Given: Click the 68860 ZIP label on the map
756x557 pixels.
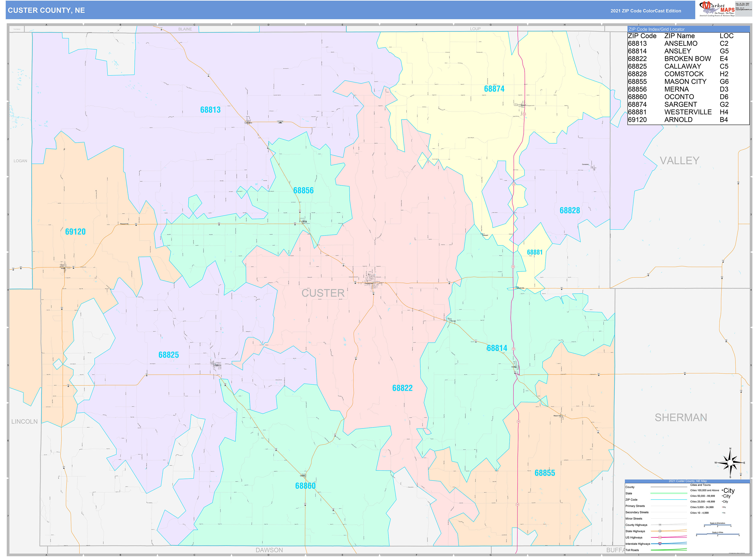Looking at the screenshot, I should pyautogui.click(x=305, y=486).
